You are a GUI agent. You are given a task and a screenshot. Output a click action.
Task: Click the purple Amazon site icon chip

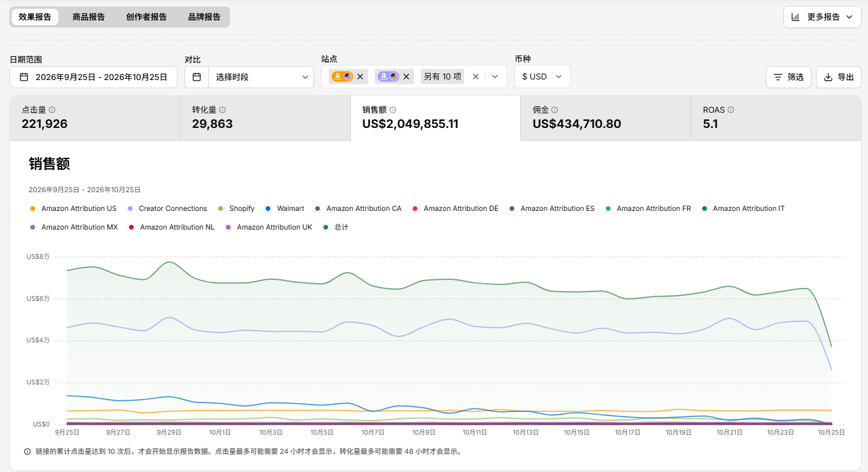(x=388, y=77)
